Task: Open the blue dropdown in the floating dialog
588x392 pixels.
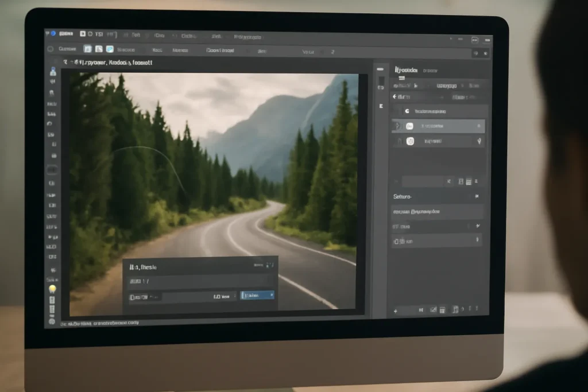Action: coord(257,296)
